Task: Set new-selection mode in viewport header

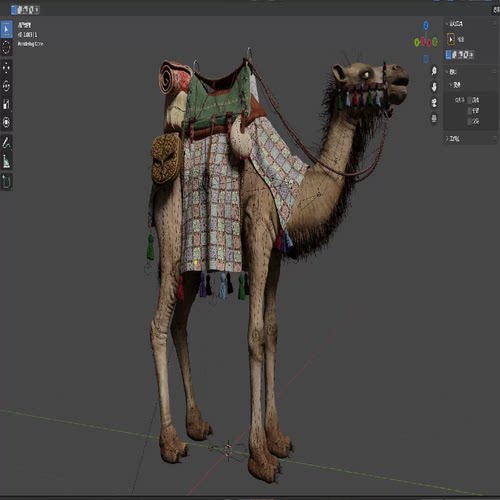Action: 14,10
